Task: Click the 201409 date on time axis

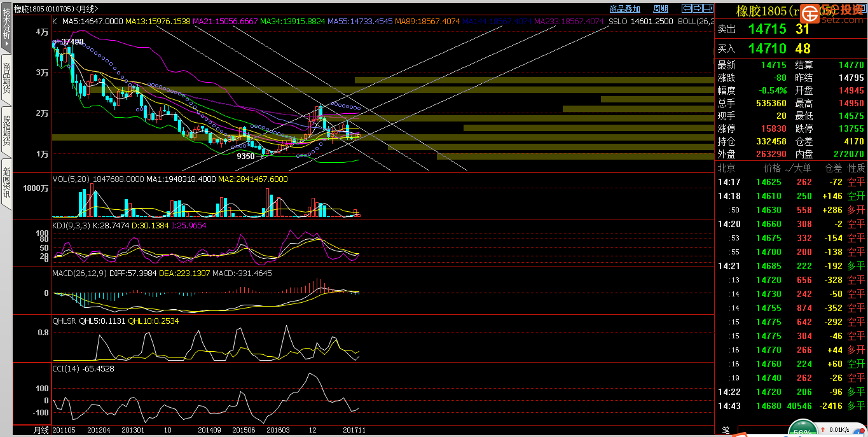Action: point(209,431)
